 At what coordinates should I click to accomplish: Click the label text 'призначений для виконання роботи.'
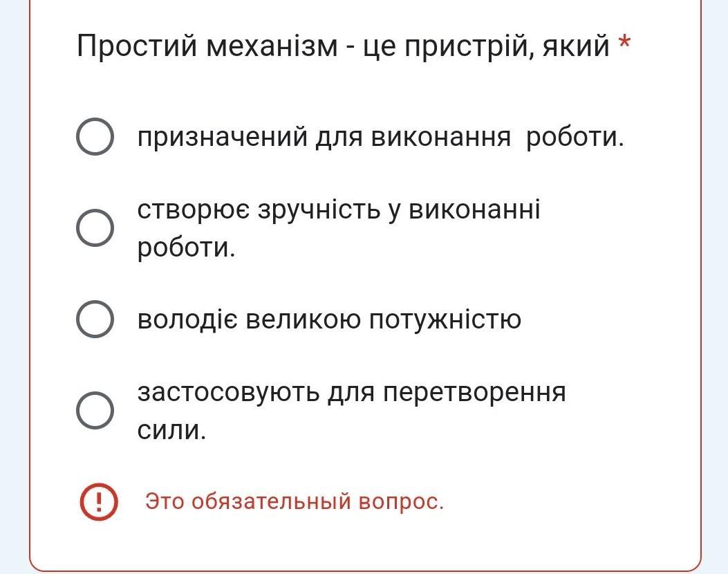381,138
